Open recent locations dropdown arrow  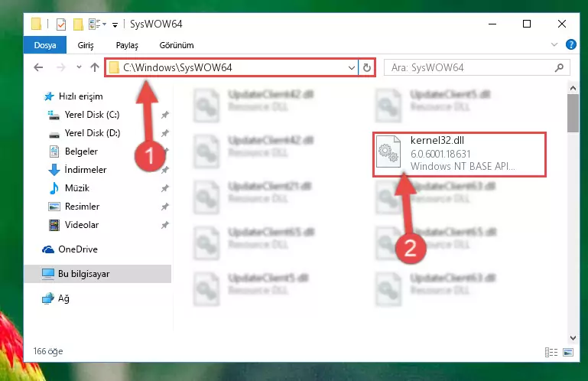click(79, 67)
